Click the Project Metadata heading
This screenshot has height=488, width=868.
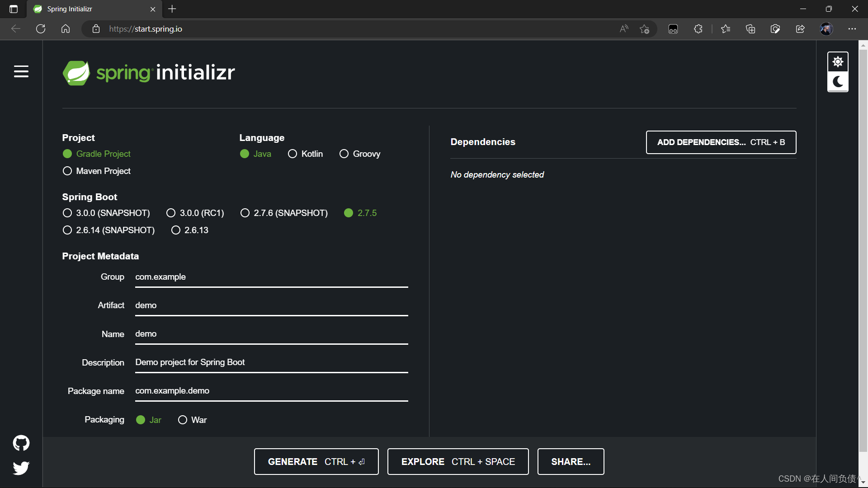click(x=100, y=256)
